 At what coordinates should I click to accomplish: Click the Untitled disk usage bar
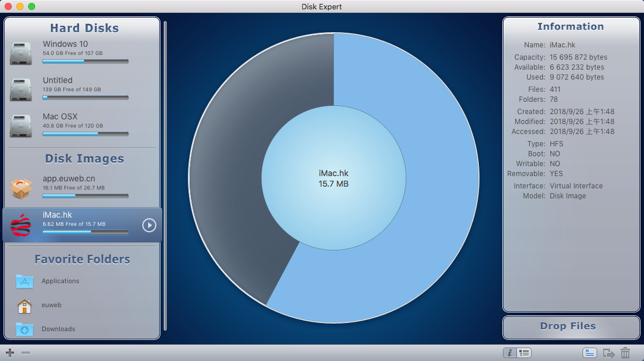pos(85,98)
